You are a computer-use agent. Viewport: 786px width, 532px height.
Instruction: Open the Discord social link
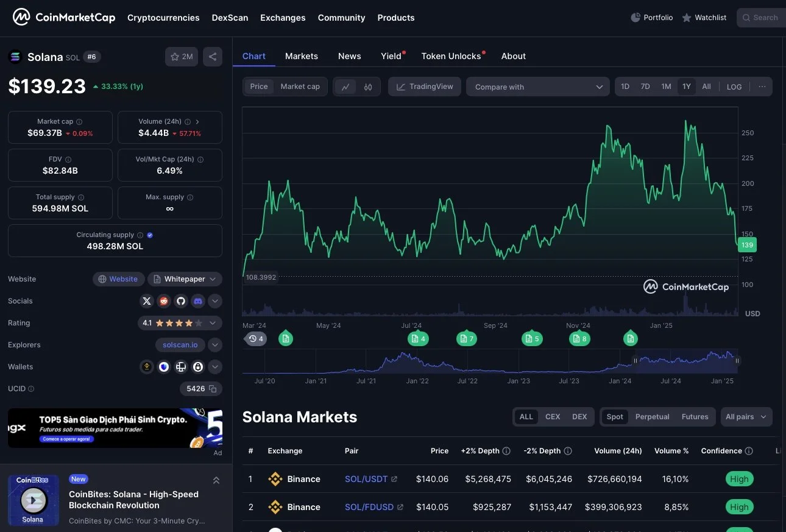point(197,301)
